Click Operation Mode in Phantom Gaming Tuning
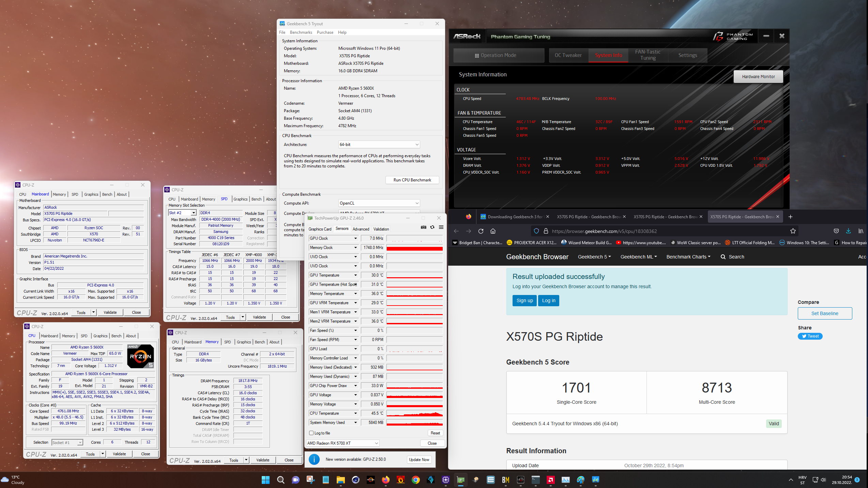Viewport: 868px width, 488px height. pyautogui.click(x=498, y=55)
